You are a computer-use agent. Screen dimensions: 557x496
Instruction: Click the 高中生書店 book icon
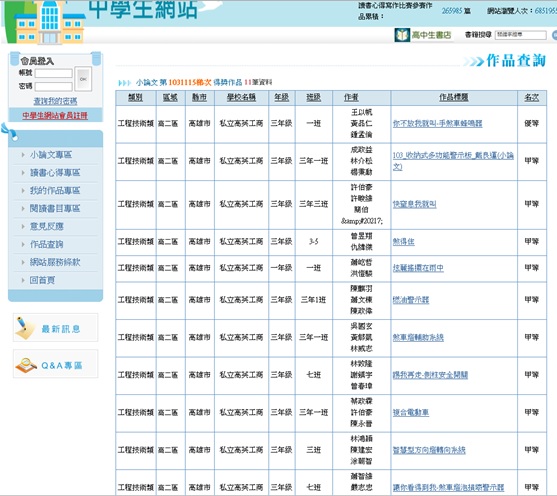tap(402, 35)
